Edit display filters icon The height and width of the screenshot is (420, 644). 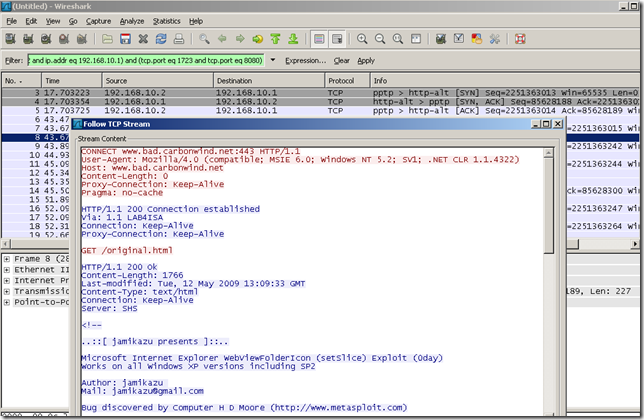pyautogui.click(x=459, y=39)
